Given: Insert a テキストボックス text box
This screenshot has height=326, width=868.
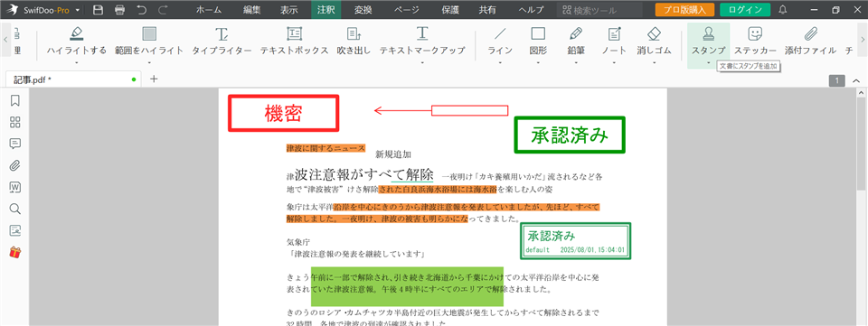Looking at the screenshot, I should point(295,42).
